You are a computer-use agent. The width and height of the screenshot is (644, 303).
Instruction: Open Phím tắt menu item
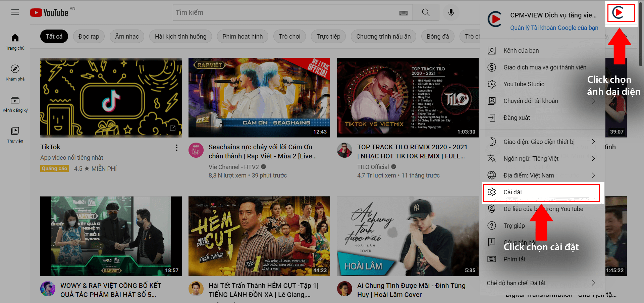[542, 259]
